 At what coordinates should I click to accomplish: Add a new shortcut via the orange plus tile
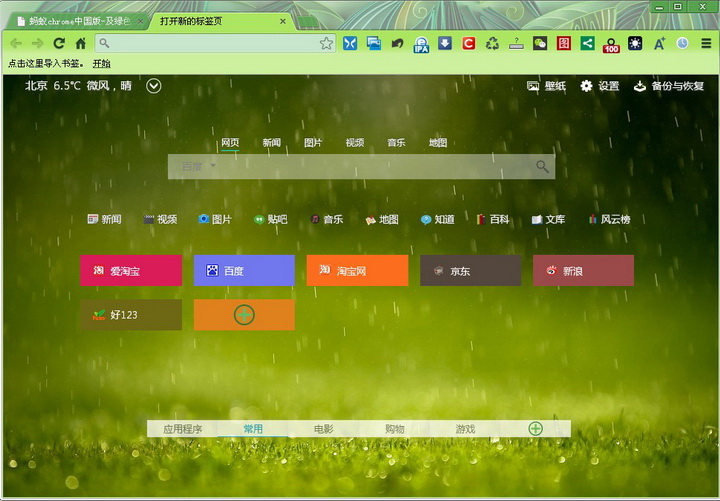(244, 315)
